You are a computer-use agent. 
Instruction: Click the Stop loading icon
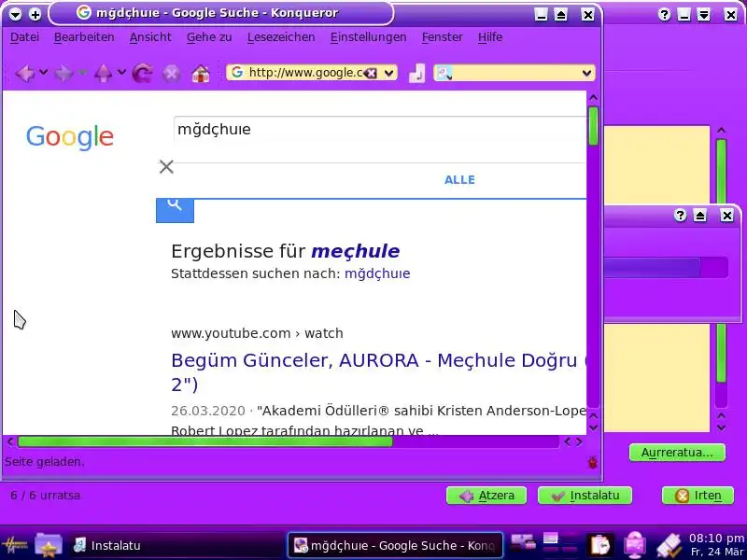click(172, 74)
